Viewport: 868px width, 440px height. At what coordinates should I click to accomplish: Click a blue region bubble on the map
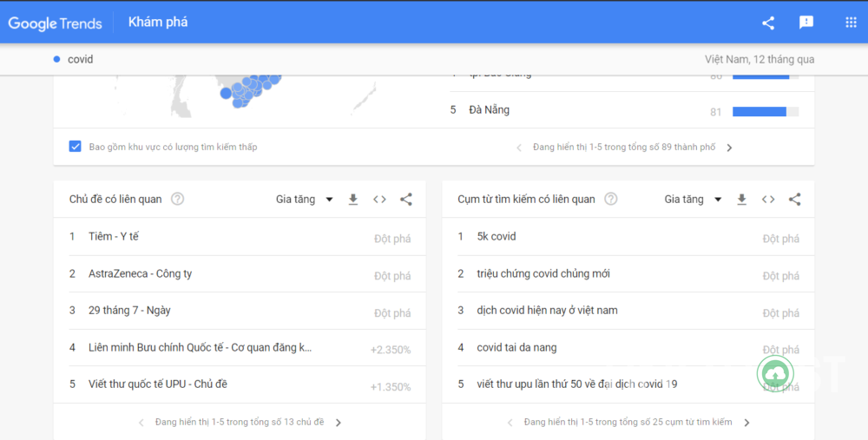(x=226, y=93)
